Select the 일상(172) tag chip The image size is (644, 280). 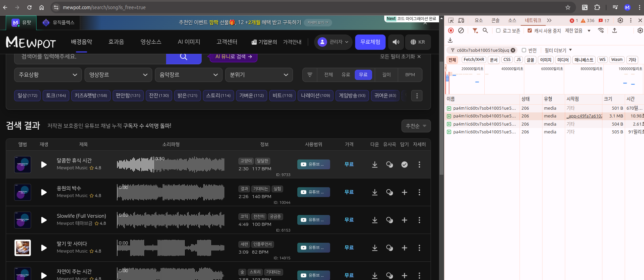click(27, 96)
